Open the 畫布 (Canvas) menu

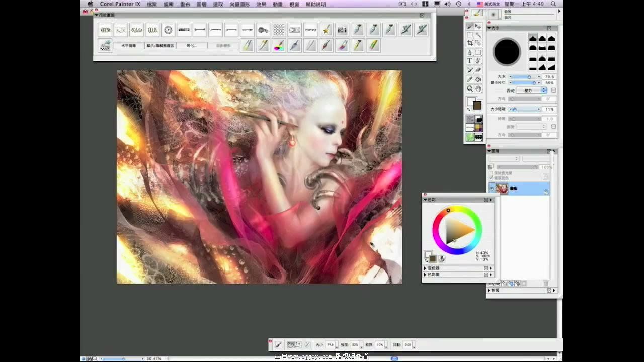tap(185, 4)
